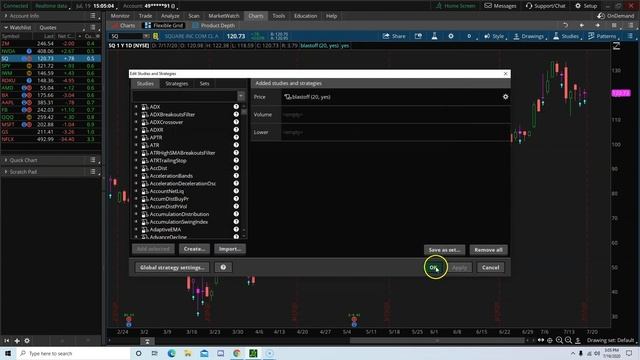The height and width of the screenshot is (360, 640).
Task: Show help for AccelerationBands study
Action: (236, 176)
